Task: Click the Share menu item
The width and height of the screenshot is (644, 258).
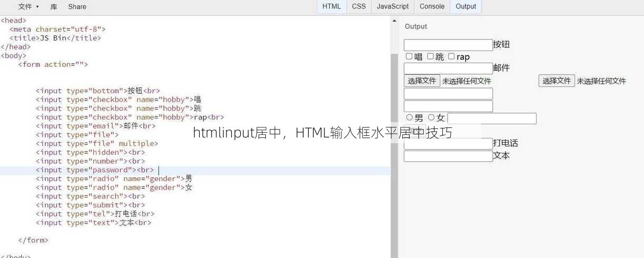Action: [x=77, y=7]
